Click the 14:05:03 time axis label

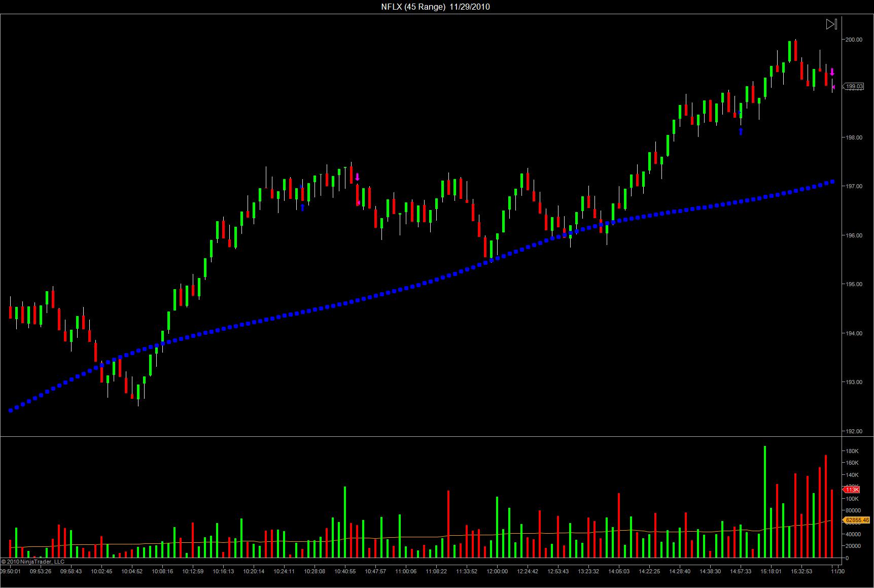pyautogui.click(x=619, y=571)
